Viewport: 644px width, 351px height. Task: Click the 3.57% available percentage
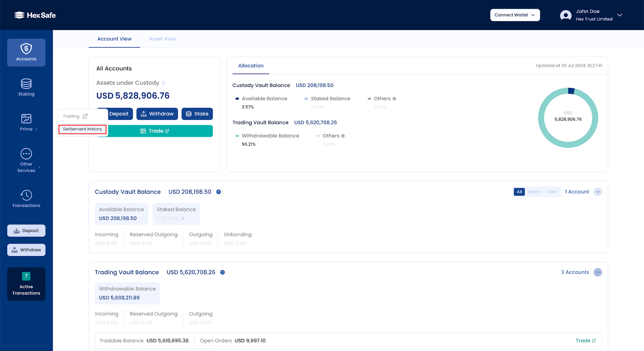248,107
